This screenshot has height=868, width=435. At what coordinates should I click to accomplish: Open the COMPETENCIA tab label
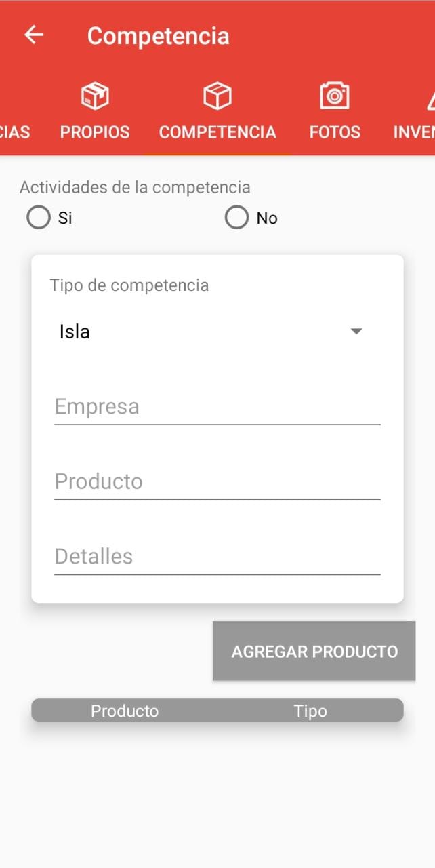(217, 132)
